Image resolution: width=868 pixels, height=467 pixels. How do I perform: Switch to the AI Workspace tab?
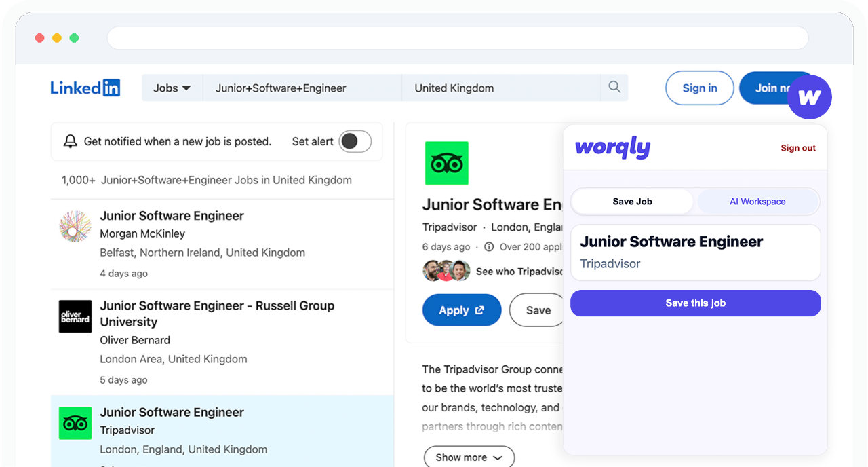click(x=757, y=202)
